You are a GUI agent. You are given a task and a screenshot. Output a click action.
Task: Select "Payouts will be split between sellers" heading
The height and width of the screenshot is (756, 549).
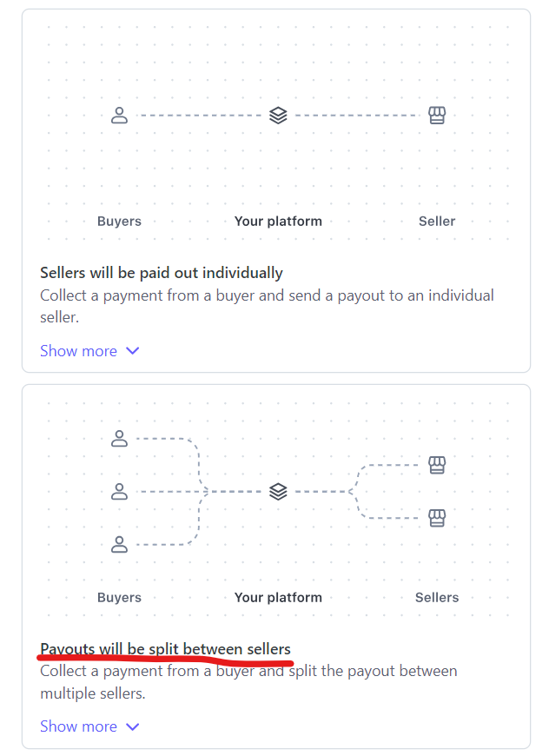[165, 649]
